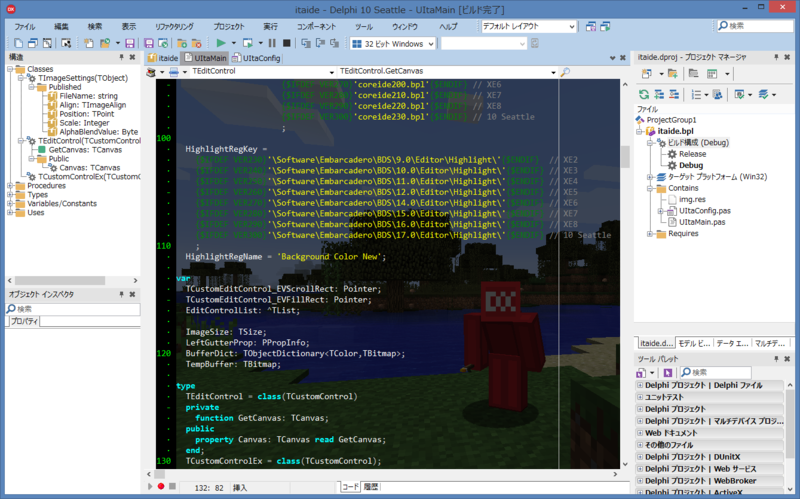This screenshot has width=800, height=499.
Task: Select the Release build configuration
Action: click(x=692, y=154)
